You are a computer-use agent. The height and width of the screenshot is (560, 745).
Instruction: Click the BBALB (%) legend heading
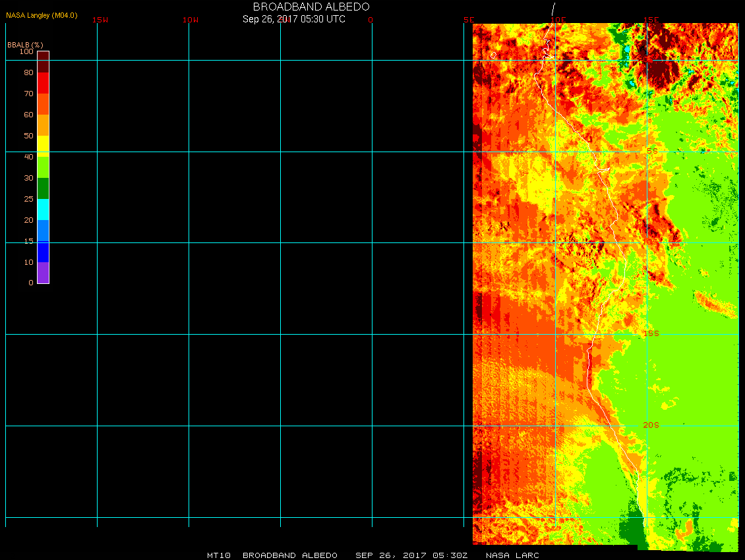tap(25, 44)
